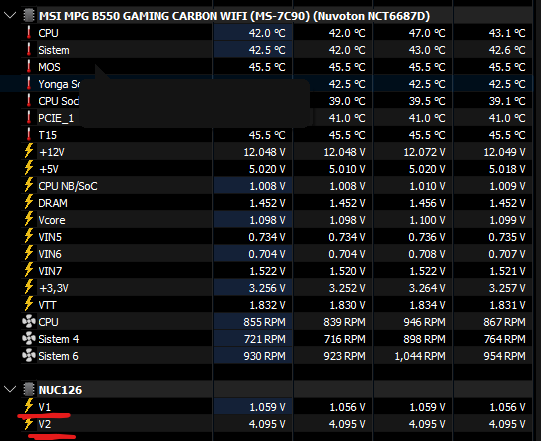Click the fan icon beside Sistem 6

29,355
